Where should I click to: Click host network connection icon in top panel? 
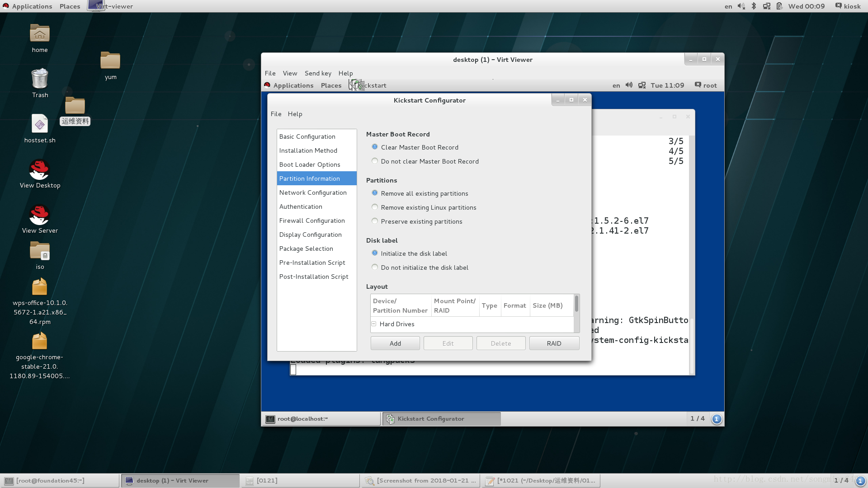click(x=767, y=6)
